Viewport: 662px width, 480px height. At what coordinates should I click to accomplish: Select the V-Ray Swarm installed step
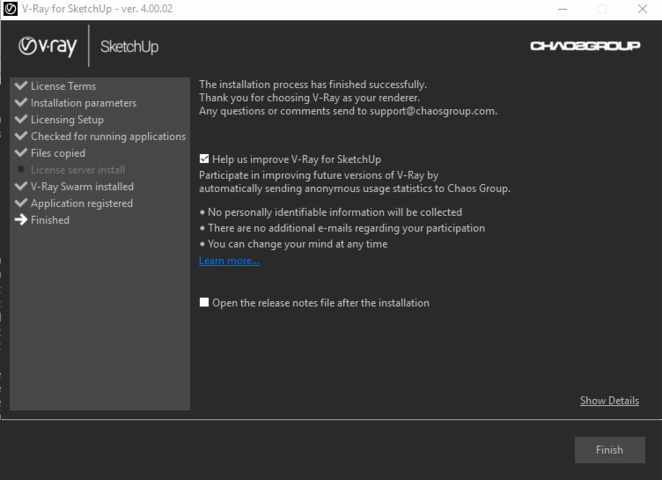pos(82,187)
